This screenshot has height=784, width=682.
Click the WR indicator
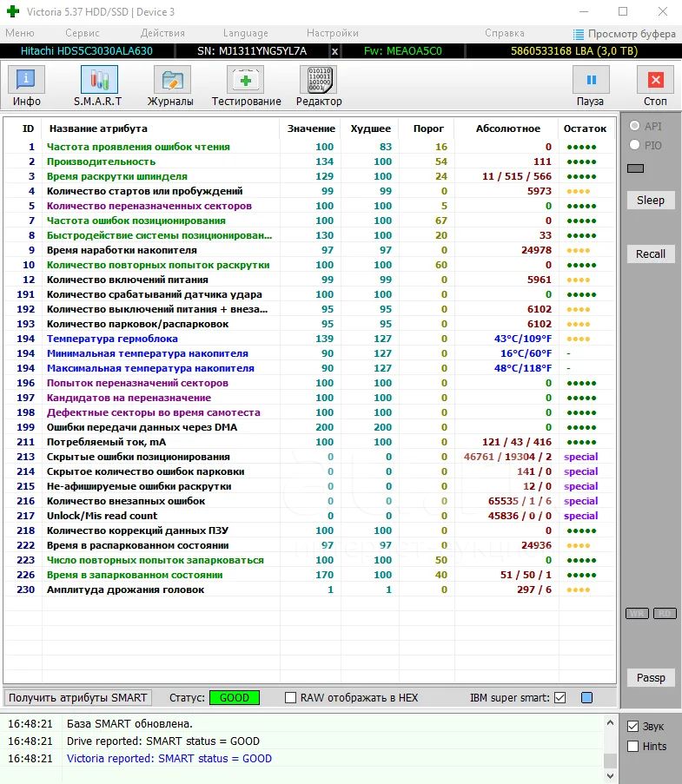coord(637,614)
